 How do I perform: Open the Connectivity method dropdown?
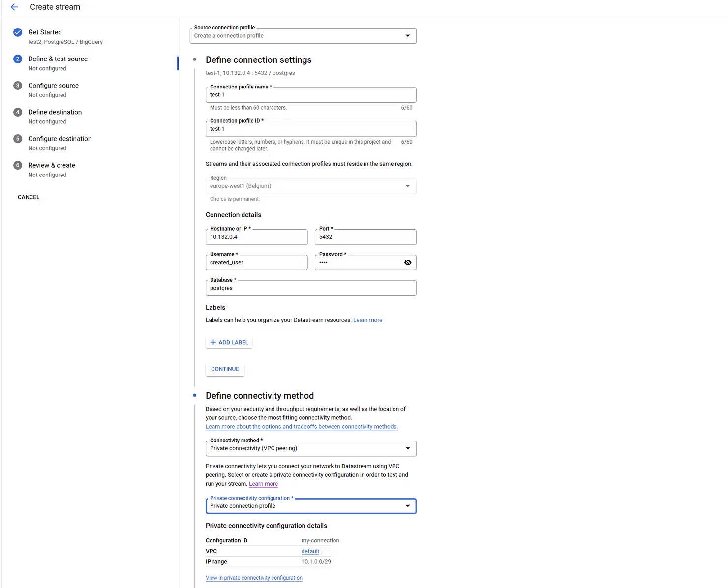[x=407, y=448]
